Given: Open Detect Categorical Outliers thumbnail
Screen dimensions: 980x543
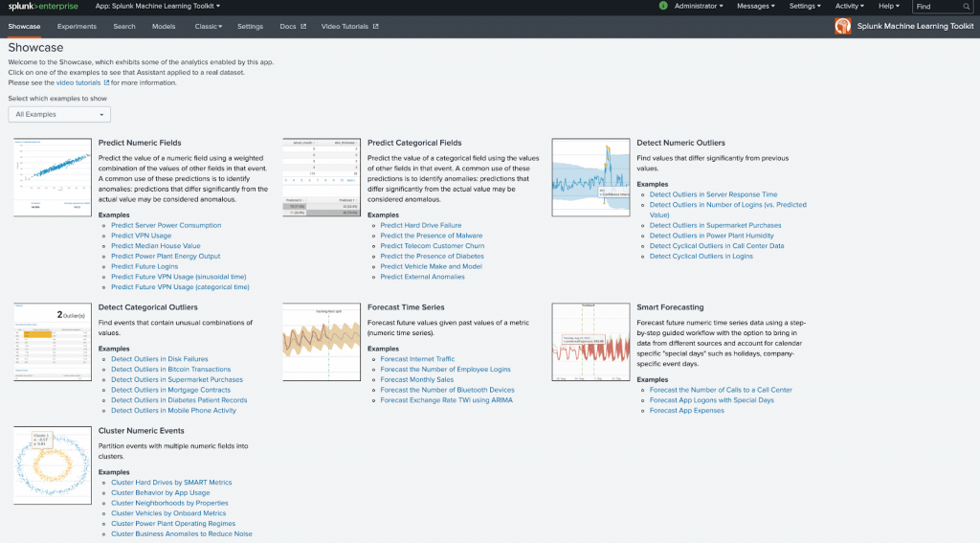Looking at the screenshot, I should (53, 342).
